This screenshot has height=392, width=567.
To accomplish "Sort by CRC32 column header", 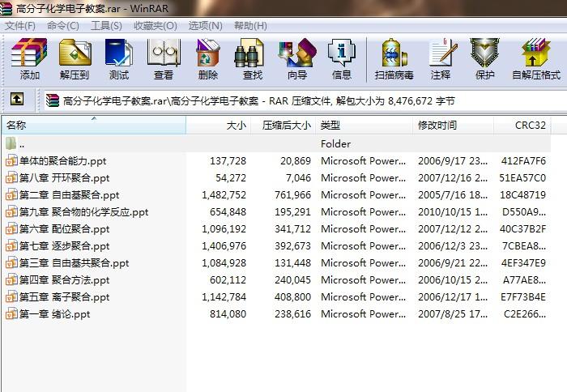I will [x=522, y=125].
